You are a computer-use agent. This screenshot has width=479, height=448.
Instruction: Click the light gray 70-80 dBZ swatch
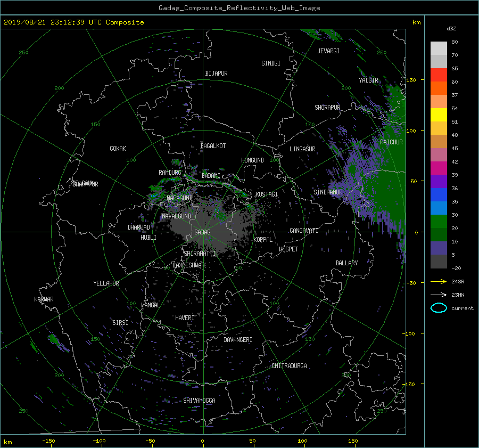pos(439,48)
